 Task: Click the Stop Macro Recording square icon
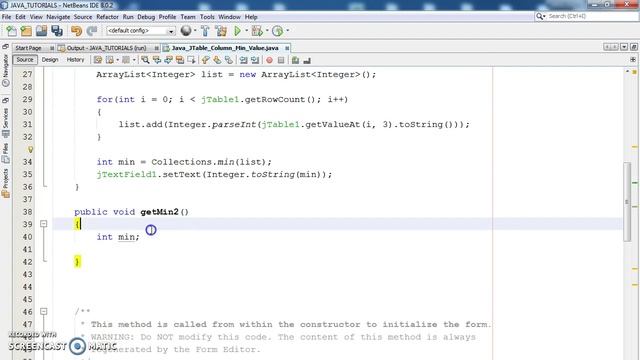tap(281, 60)
